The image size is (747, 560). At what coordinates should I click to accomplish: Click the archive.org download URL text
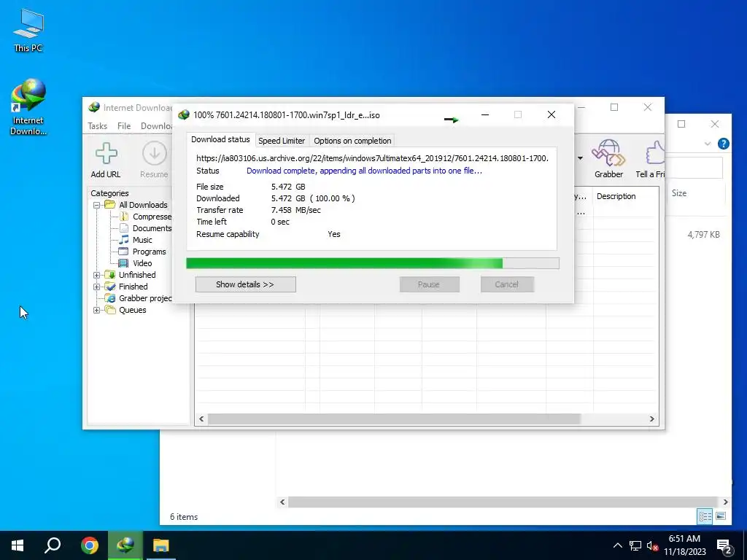(x=372, y=158)
